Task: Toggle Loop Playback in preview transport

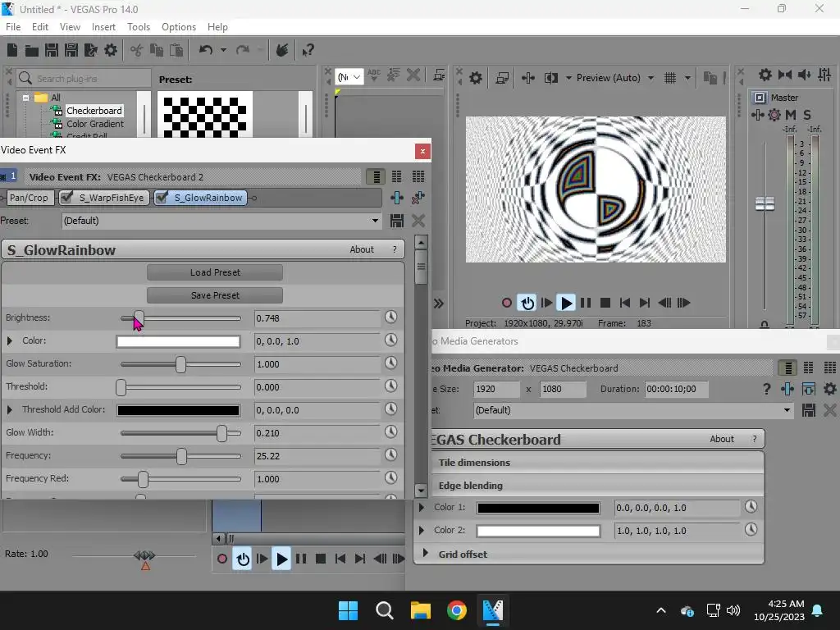Action: [527, 304]
